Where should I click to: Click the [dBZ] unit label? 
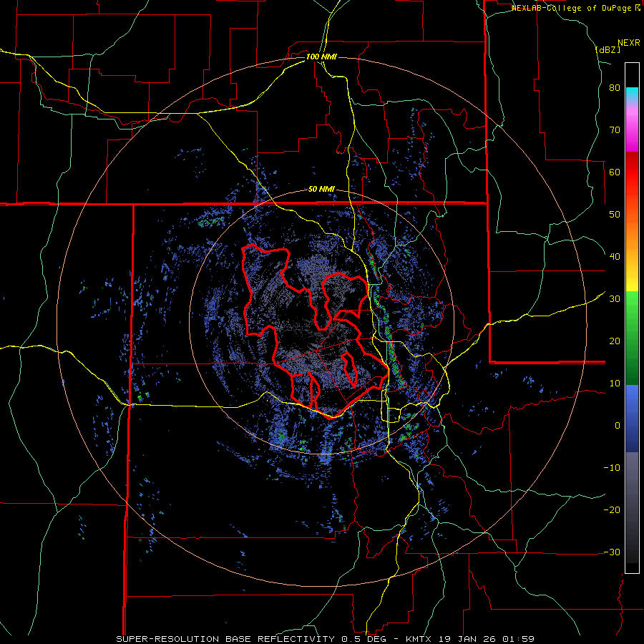pos(608,50)
